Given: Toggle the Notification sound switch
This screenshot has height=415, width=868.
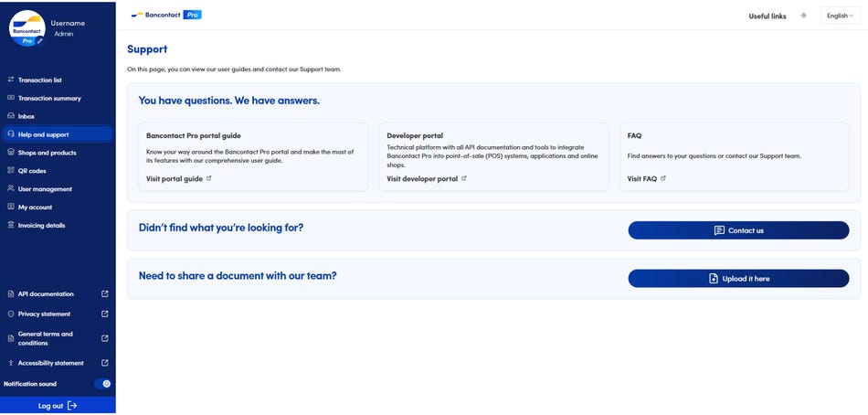Looking at the screenshot, I should coord(102,384).
